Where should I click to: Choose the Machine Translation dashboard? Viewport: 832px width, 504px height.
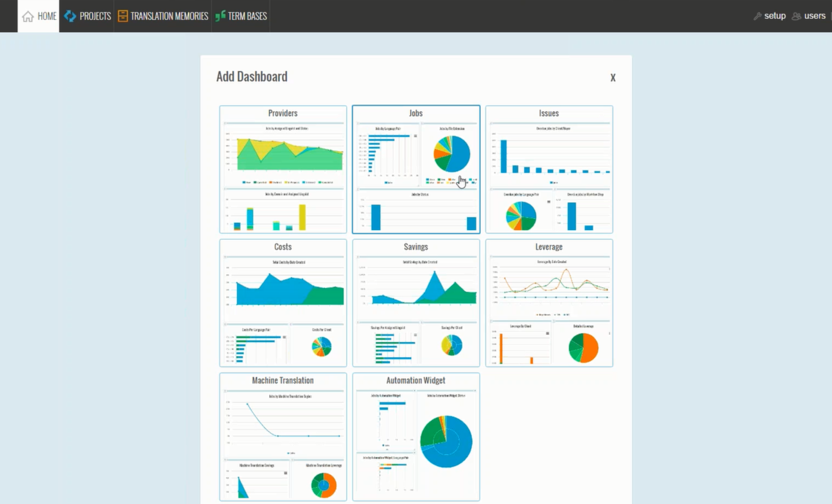pyautogui.click(x=283, y=437)
